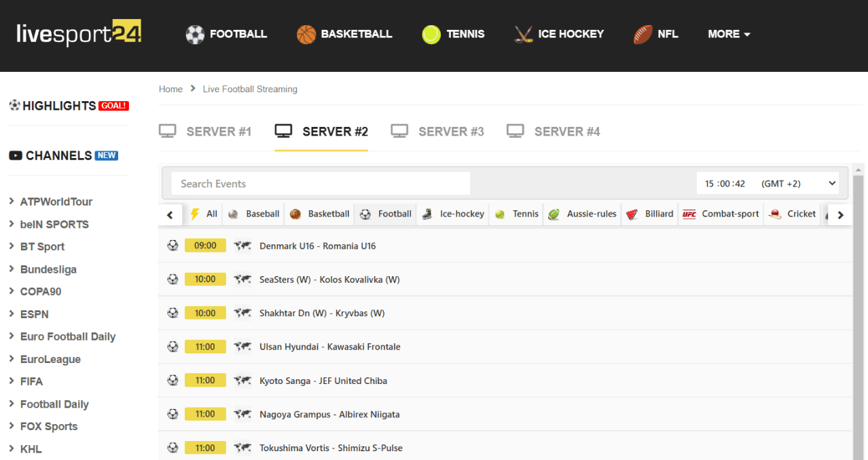Select the Football sport filter
Image resolution: width=868 pixels, height=460 pixels.
[385, 214]
